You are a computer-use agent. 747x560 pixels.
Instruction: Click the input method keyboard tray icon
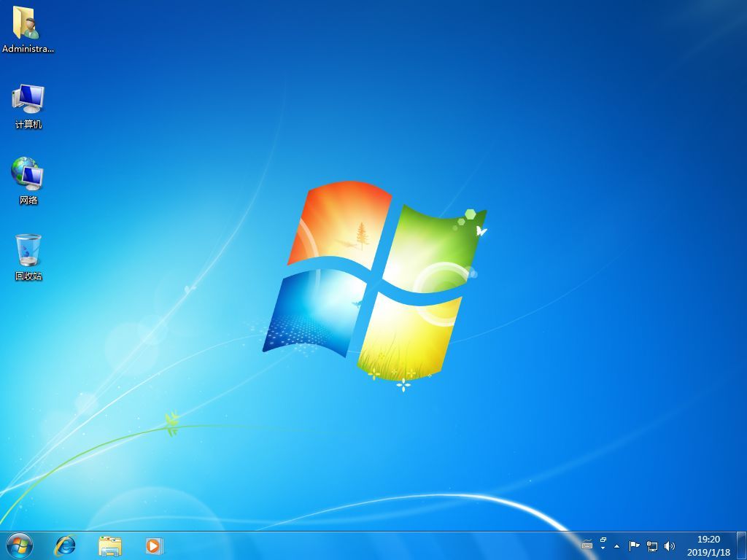tap(587, 544)
